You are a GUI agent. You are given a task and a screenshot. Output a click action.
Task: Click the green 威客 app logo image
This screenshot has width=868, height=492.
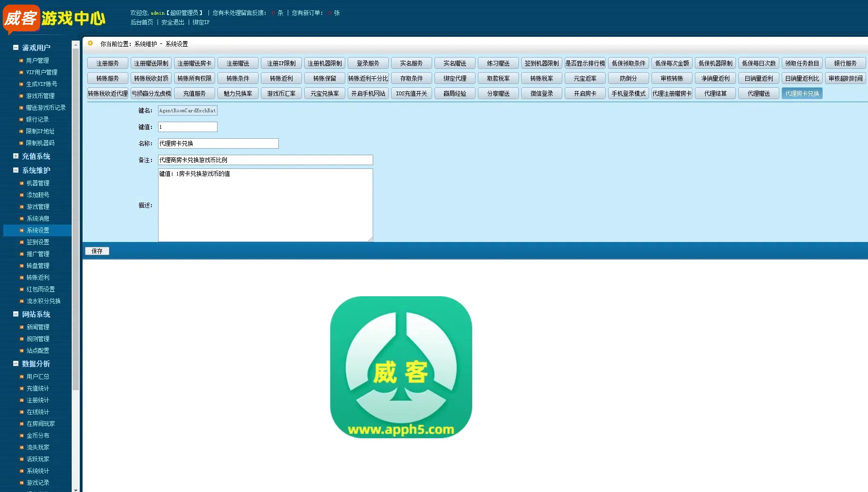tap(401, 367)
